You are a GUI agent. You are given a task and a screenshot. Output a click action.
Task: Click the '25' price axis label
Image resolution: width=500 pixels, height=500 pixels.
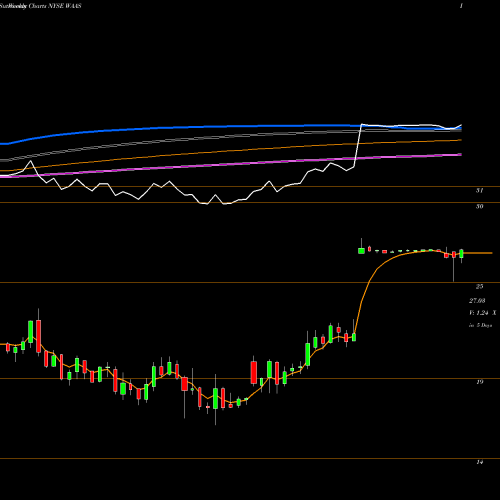pyautogui.click(x=479, y=286)
